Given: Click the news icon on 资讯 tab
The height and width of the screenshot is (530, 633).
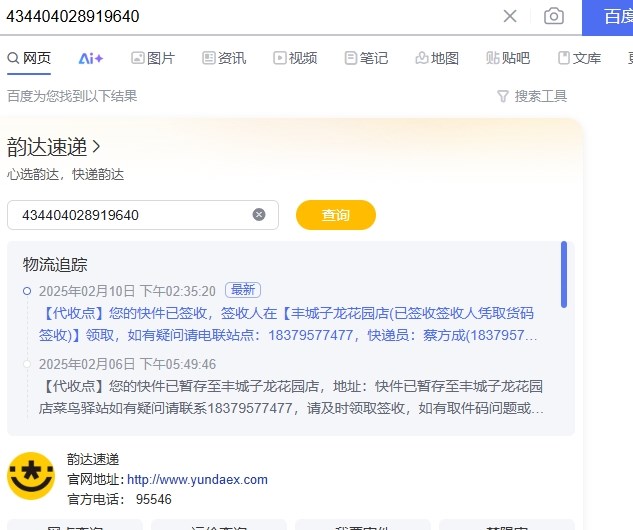Looking at the screenshot, I should coord(209,58).
